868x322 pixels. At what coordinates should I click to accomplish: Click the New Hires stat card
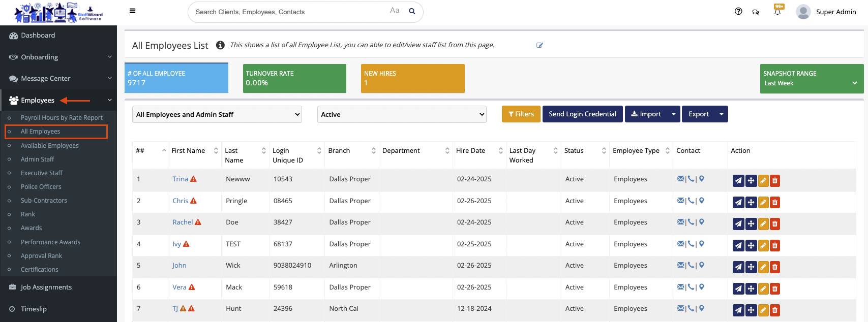point(413,79)
